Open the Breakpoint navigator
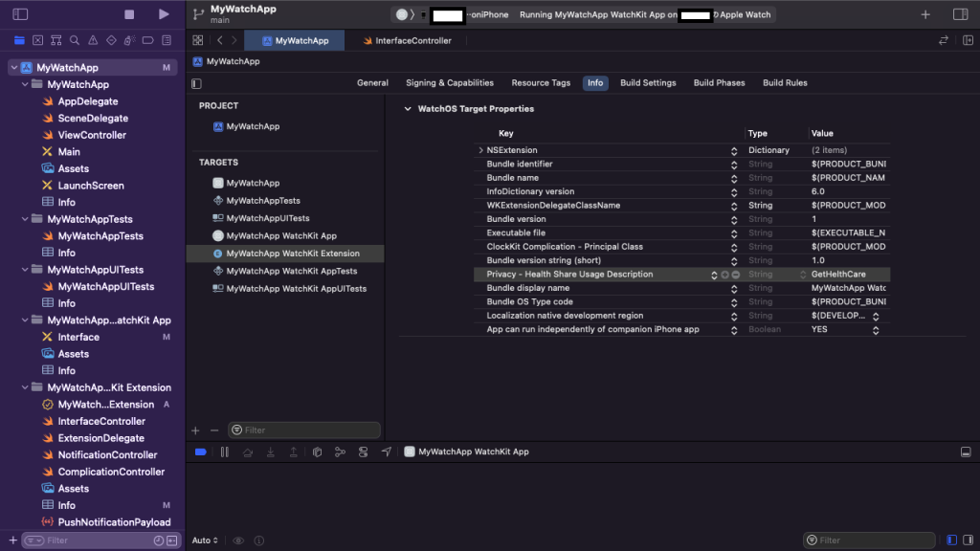980x551 pixels. click(147, 40)
